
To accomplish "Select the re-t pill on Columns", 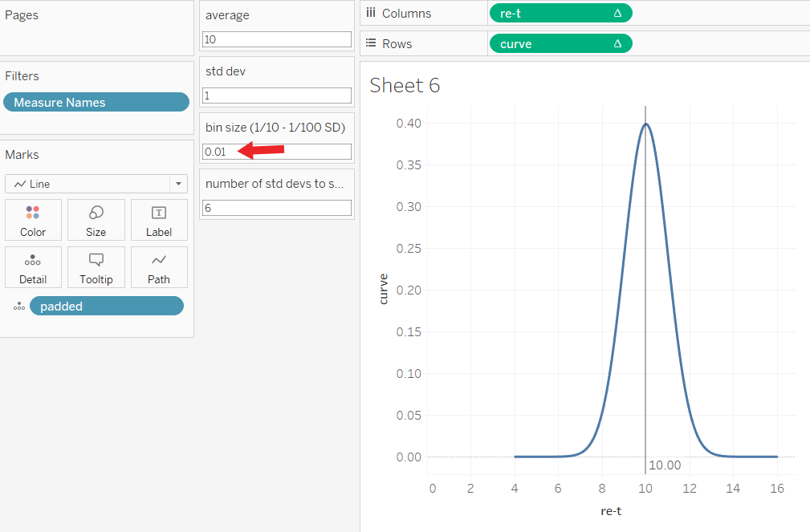I will point(560,14).
